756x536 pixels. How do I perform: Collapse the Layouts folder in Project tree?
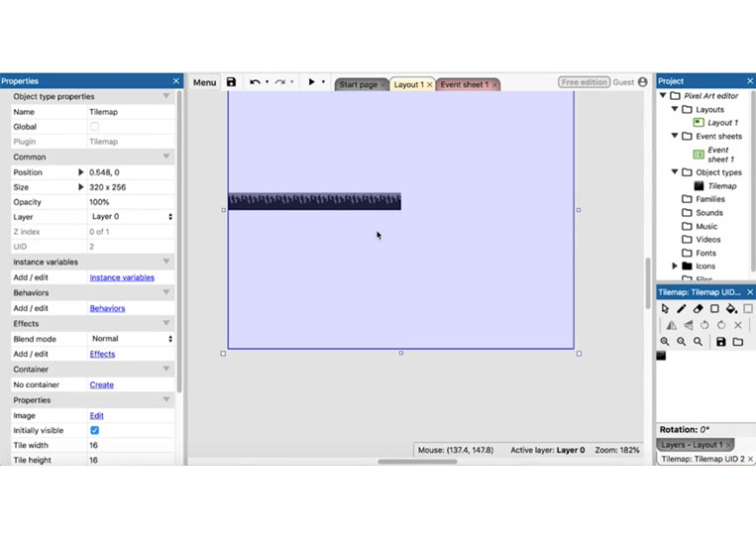675,109
